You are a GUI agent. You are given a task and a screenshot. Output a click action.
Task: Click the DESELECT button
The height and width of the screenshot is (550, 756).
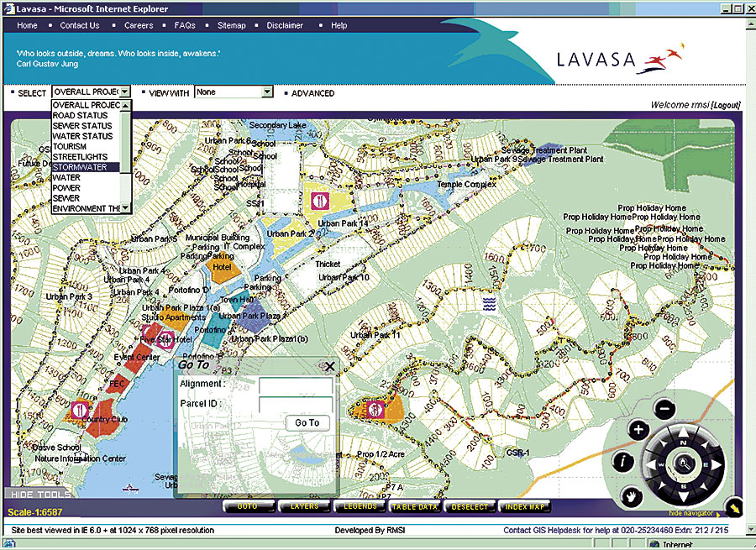pyautogui.click(x=470, y=506)
